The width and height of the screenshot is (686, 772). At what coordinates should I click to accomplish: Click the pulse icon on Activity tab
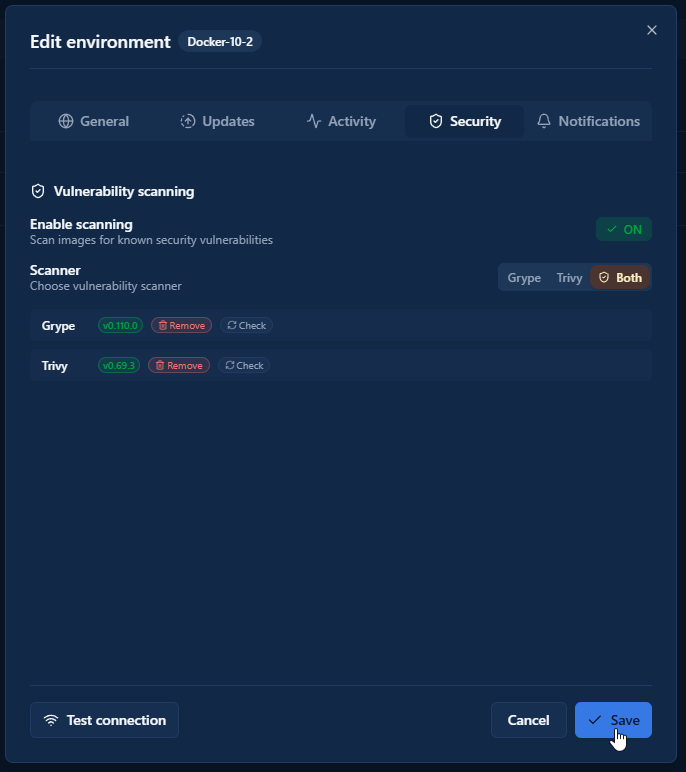(314, 121)
